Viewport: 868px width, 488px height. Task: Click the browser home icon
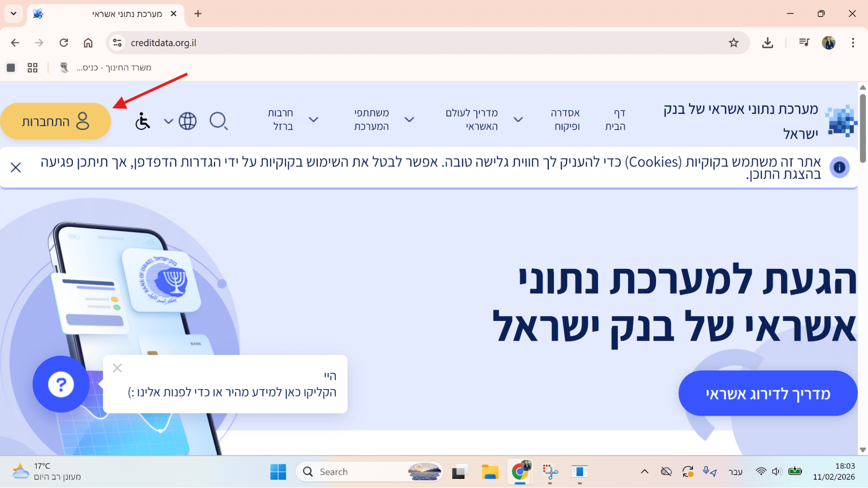pyautogui.click(x=88, y=43)
